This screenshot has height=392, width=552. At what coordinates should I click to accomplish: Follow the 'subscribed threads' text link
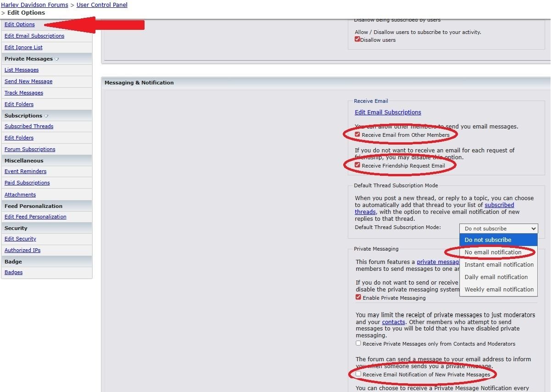point(499,205)
